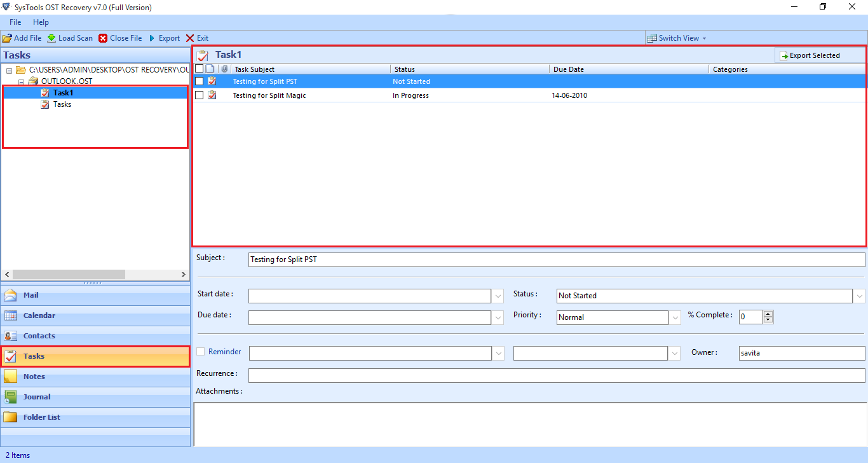Increase the % Complete spinner value

pyautogui.click(x=768, y=314)
